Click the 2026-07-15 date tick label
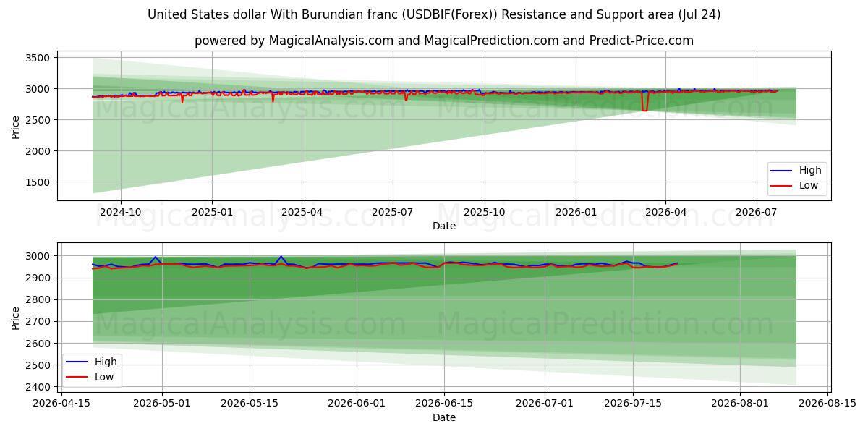This screenshot has height=434, width=868. pyautogui.click(x=633, y=404)
